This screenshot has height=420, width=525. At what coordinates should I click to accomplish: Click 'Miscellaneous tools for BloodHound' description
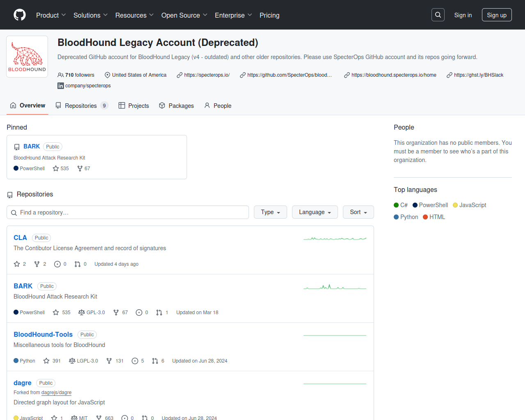[x=59, y=345]
